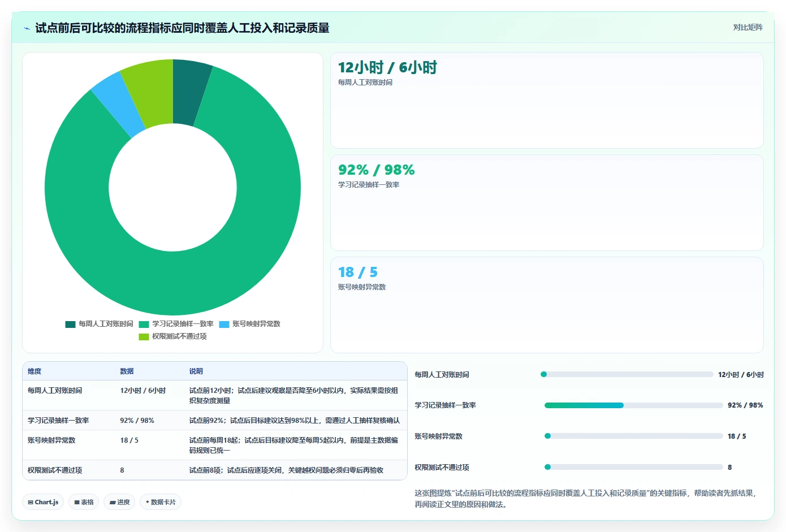Click progress label 权限测试不通过项
Viewport: 786px width, 532px height.
click(442, 468)
